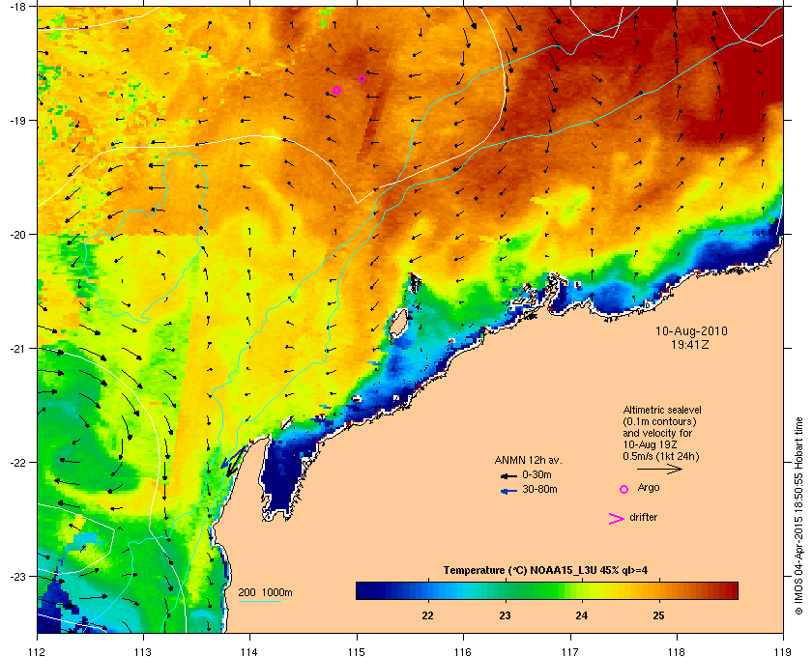Click the '10-Aug-2010' date label

691,330
